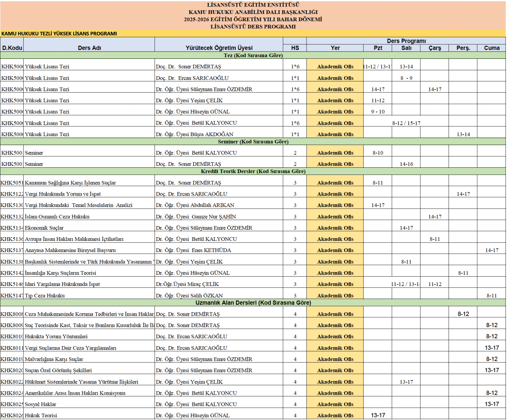This screenshot has width=507, height=420.
Task: Select the İslam Osmanlı Ceza Hukuku cell
Action: 57,217
